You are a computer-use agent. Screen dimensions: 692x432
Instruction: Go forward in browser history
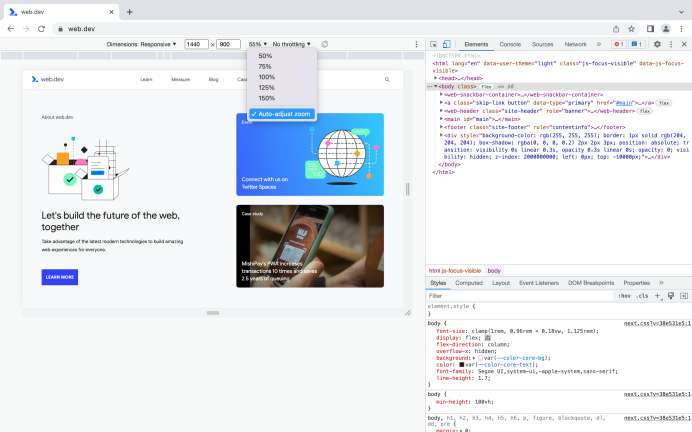coord(26,29)
